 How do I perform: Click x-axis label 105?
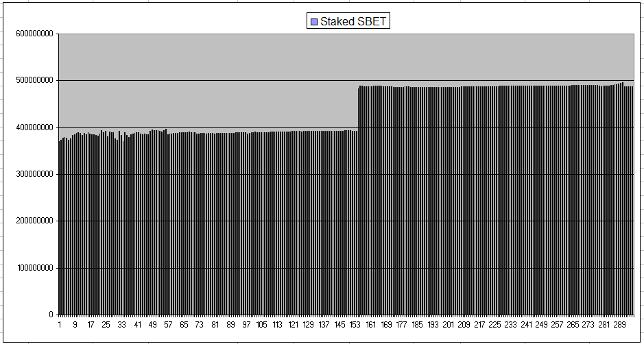pos(261,325)
